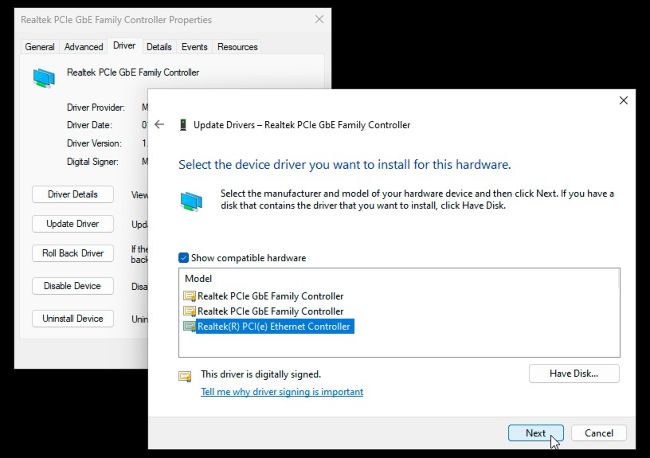Image resolution: width=650 pixels, height=458 pixels.
Task: Switch to the Advanced tab
Action: 84,47
